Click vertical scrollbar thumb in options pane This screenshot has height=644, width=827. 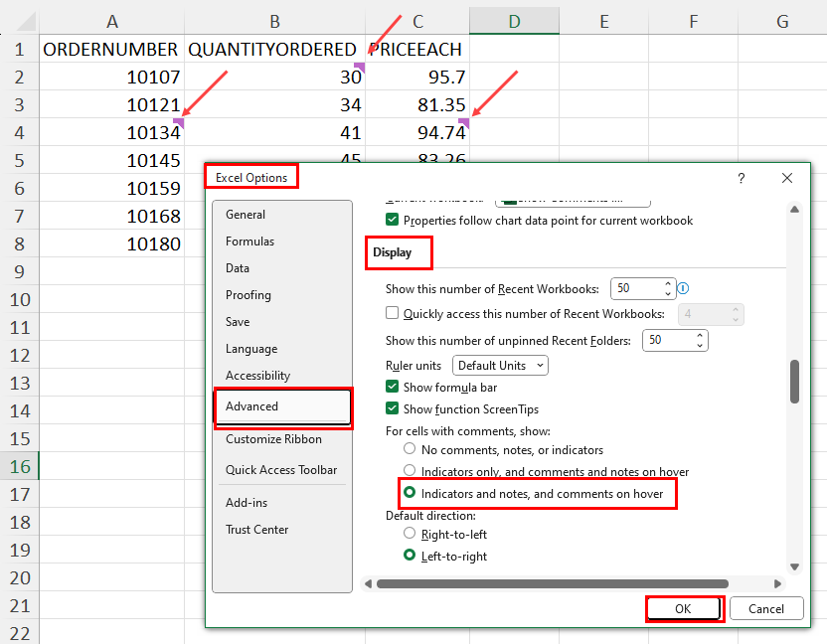click(795, 382)
